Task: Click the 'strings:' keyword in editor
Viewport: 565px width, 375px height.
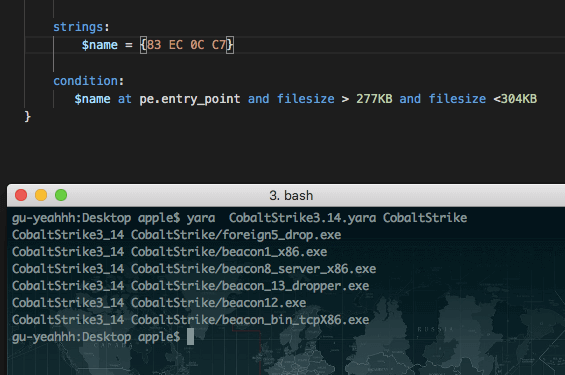Action: point(81,27)
